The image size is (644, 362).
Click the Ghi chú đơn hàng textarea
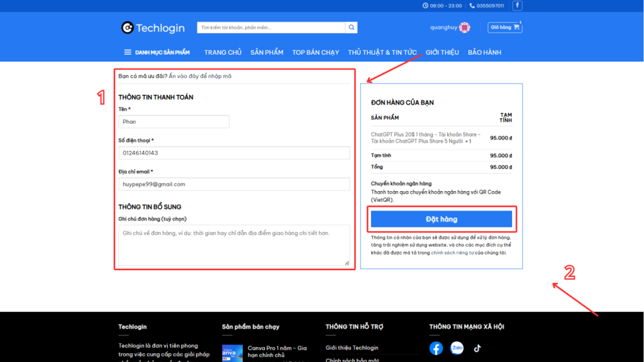tap(234, 244)
